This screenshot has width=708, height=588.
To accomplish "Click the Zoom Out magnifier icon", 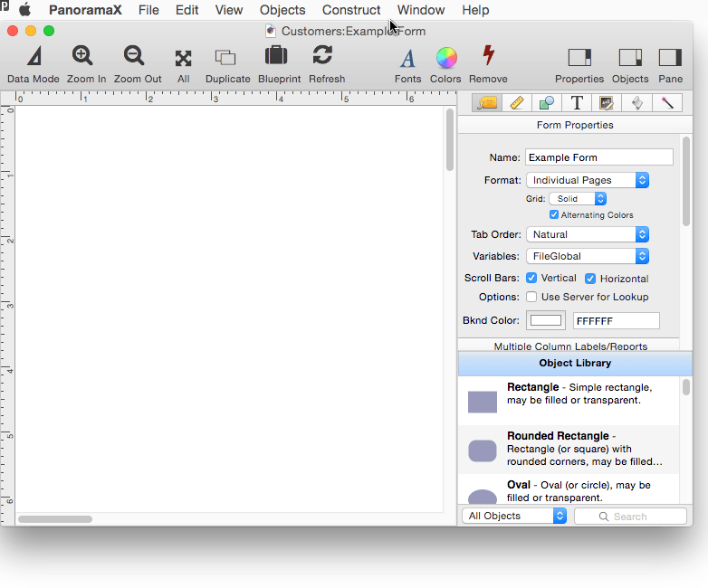I will pos(134,56).
